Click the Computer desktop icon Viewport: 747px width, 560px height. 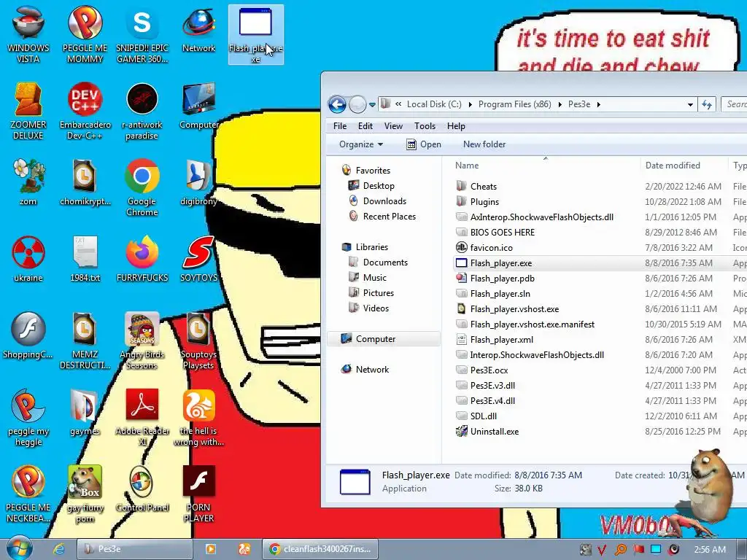(x=198, y=106)
